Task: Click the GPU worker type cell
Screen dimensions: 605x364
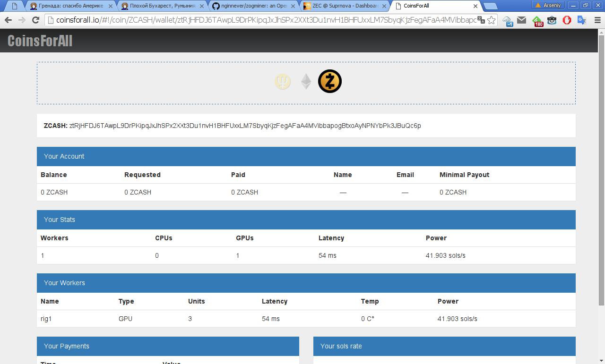Action: click(x=125, y=319)
